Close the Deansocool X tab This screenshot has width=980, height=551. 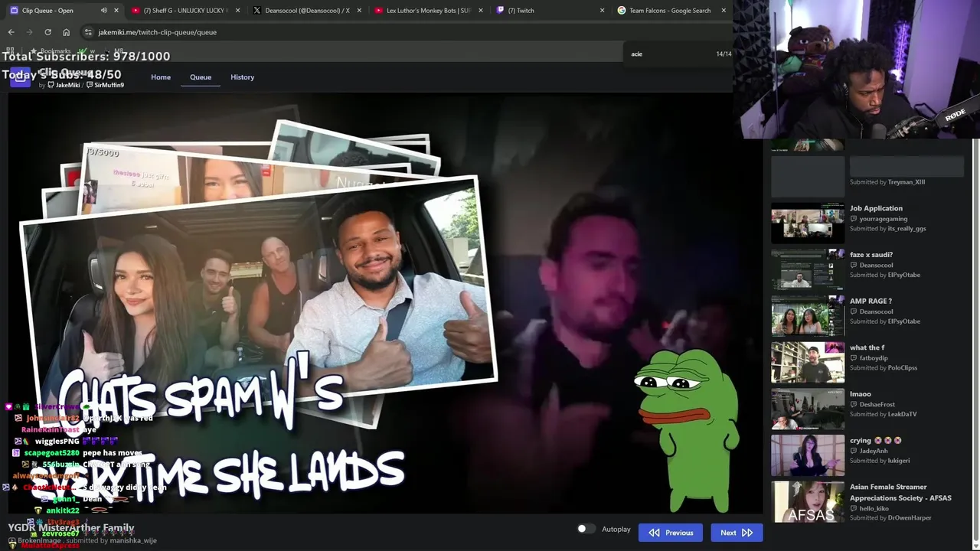pos(359,11)
